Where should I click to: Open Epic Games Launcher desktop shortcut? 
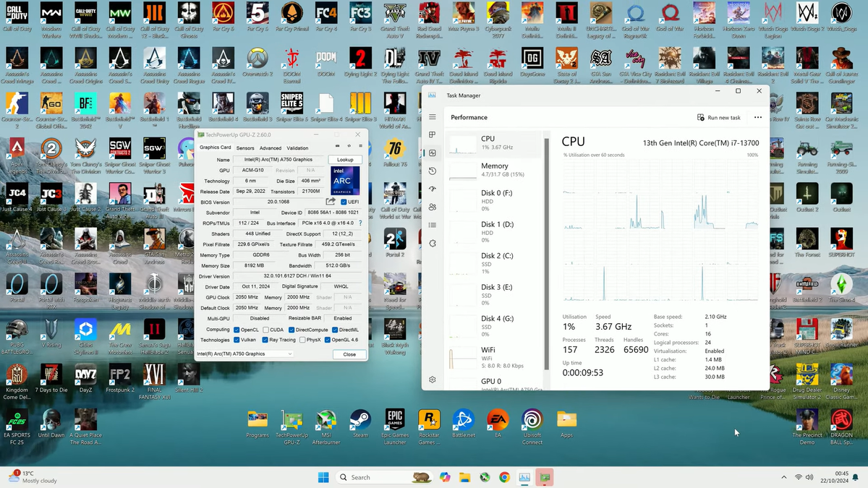click(394, 426)
